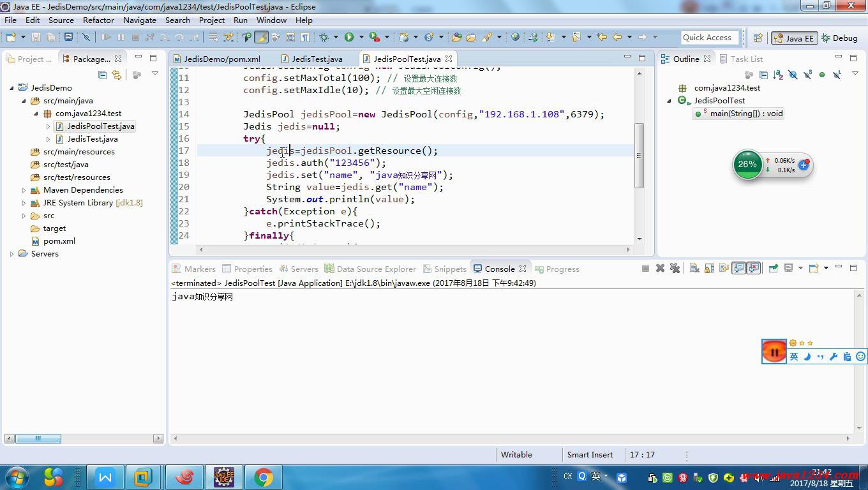Switch to the Project Explorer tab
The image size is (868, 490).
[29, 59]
